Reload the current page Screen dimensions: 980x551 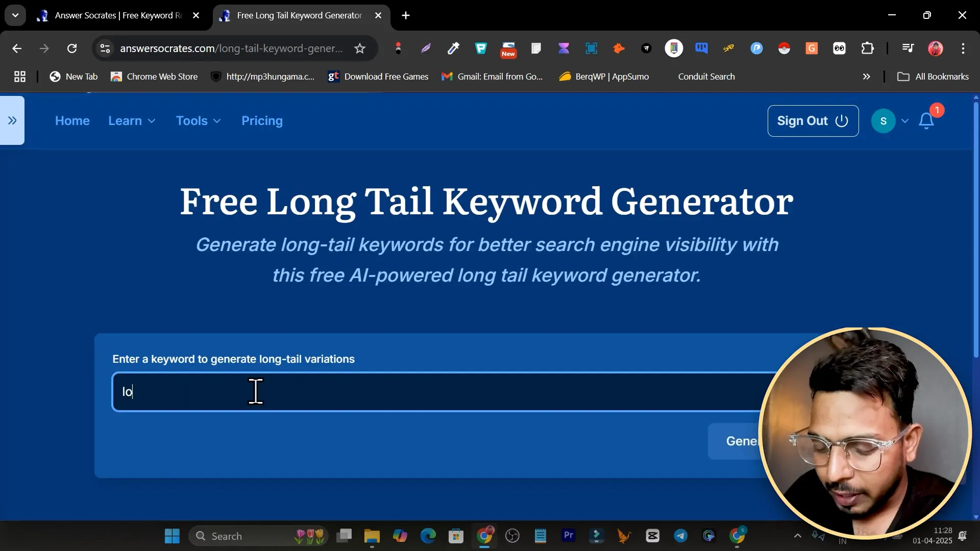point(72,48)
